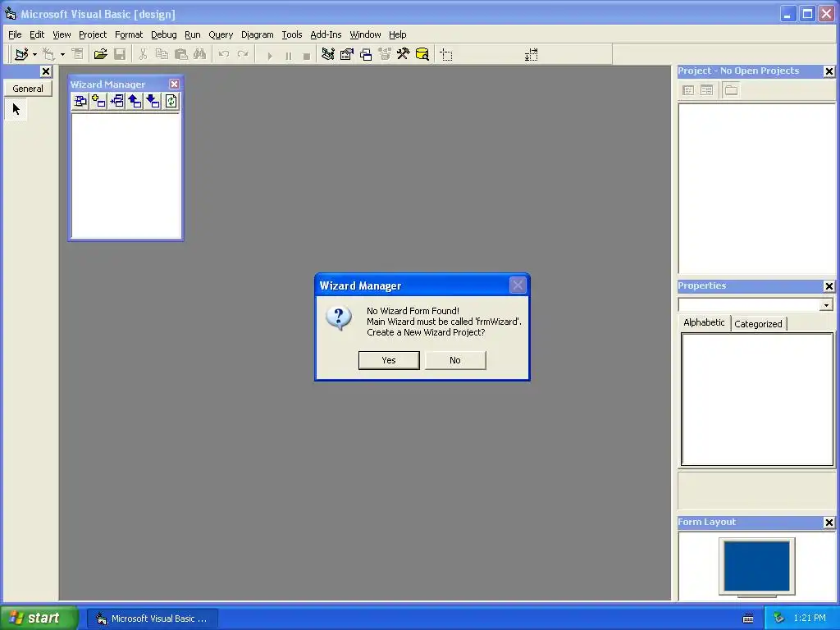
Task: Open Project Explorer from the toolbar icon
Action: pyautogui.click(x=328, y=54)
